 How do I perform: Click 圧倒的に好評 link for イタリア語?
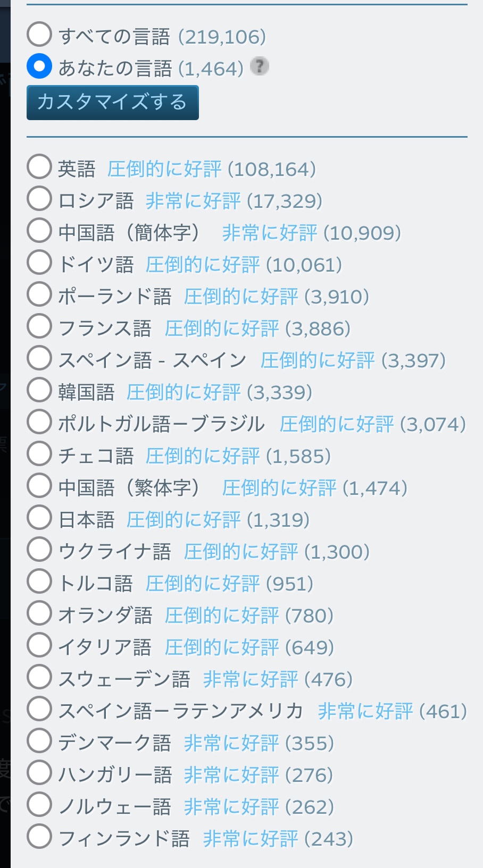[x=222, y=647]
